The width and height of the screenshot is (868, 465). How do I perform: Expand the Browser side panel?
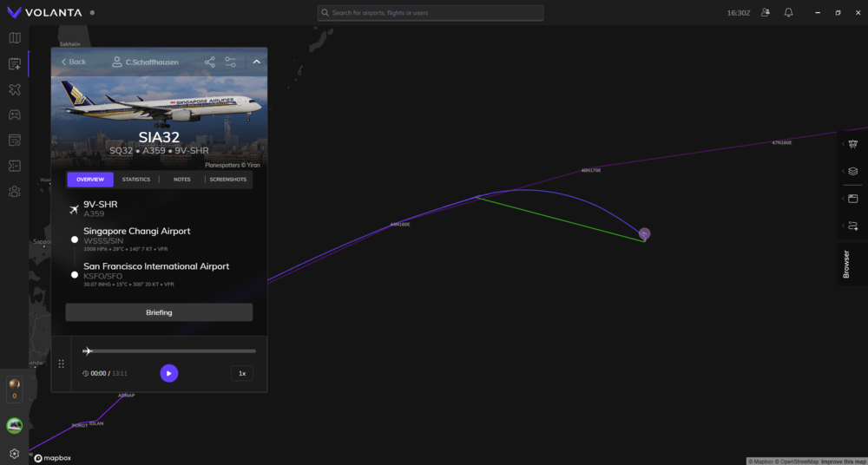847,264
